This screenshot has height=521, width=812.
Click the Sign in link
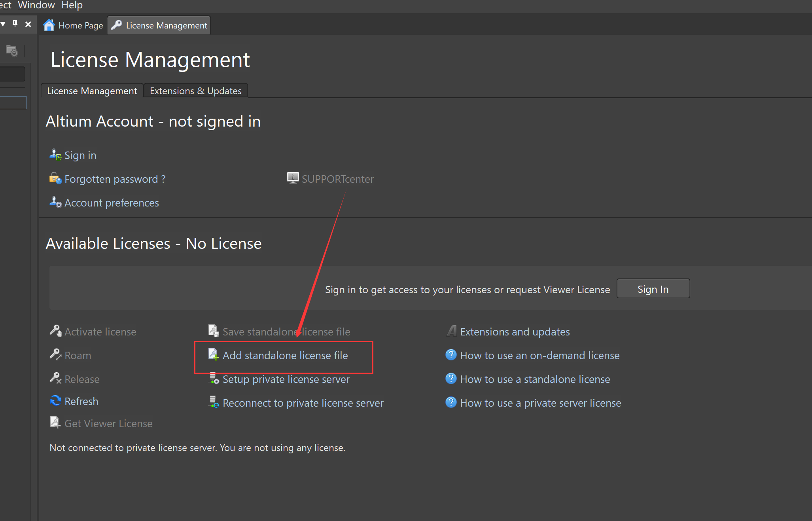tap(80, 155)
